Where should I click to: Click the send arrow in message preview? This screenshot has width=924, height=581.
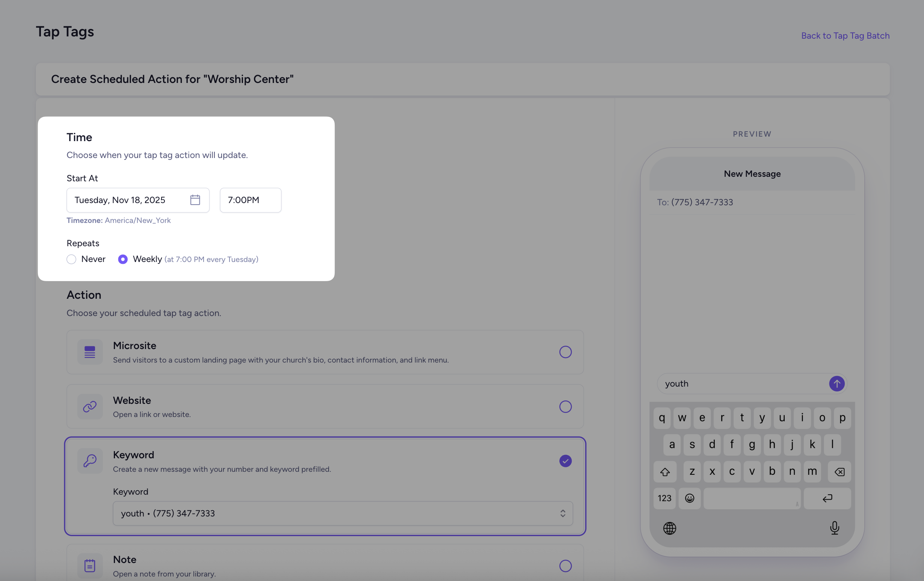pyautogui.click(x=836, y=384)
